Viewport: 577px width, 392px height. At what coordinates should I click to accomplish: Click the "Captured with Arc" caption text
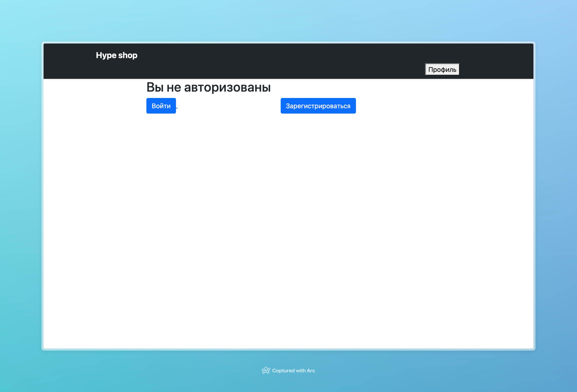[293, 370]
